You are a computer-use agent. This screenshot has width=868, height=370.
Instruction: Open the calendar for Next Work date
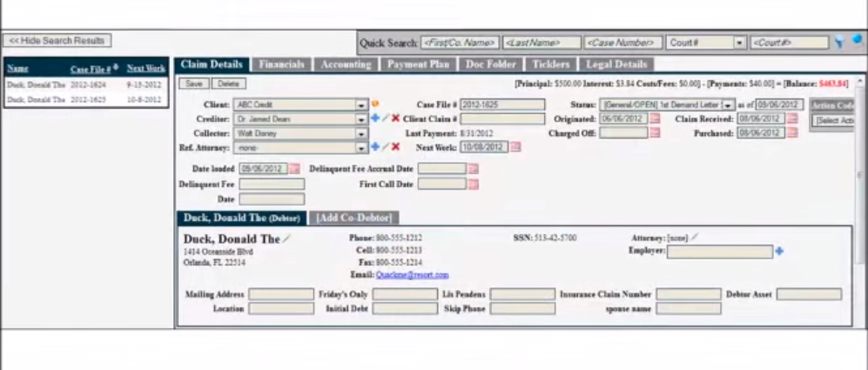[x=515, y=147]
